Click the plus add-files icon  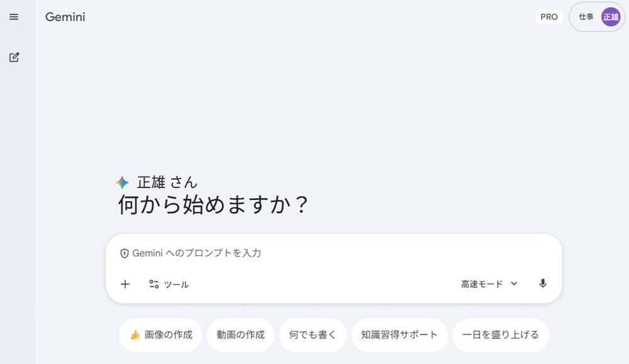click(125, 284)
